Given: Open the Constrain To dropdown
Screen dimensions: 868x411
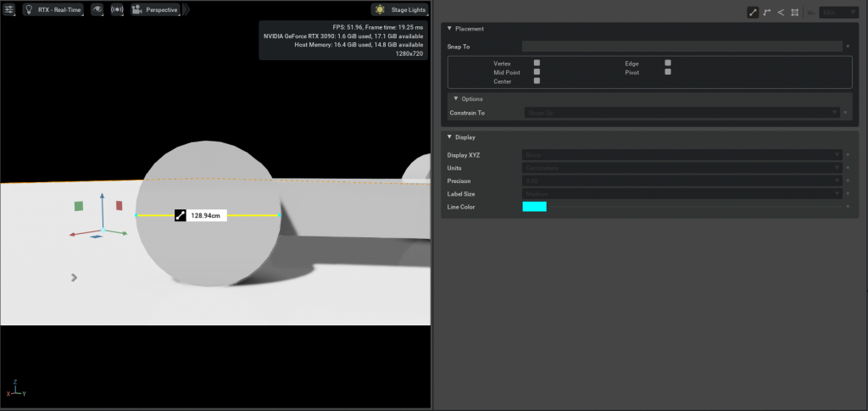Looking at the screenshot, I should 682,113.
